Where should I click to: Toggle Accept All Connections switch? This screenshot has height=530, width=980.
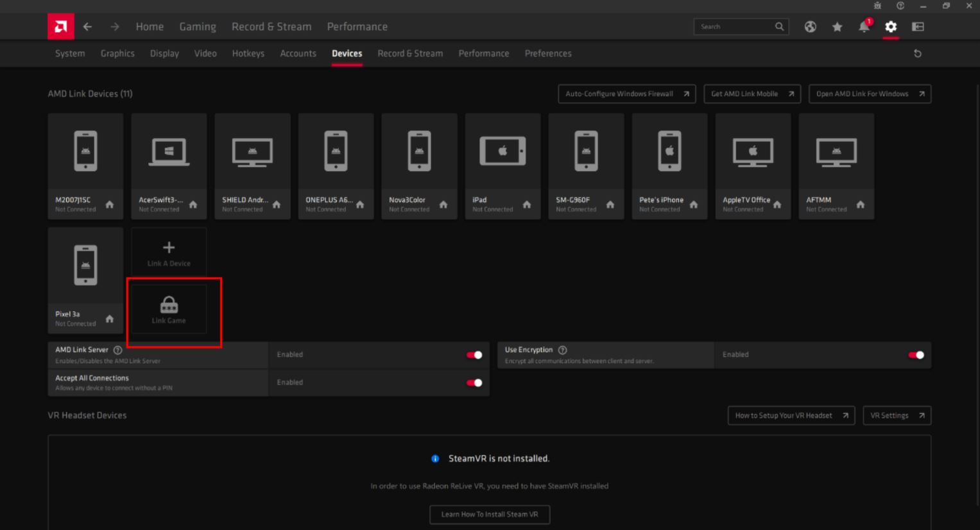(x=474, y=383)
